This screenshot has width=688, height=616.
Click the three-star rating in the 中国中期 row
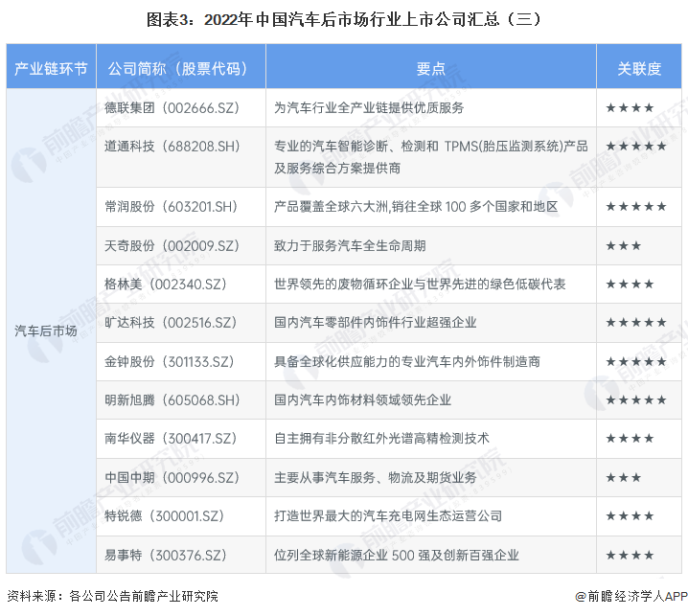click(624, 477)
